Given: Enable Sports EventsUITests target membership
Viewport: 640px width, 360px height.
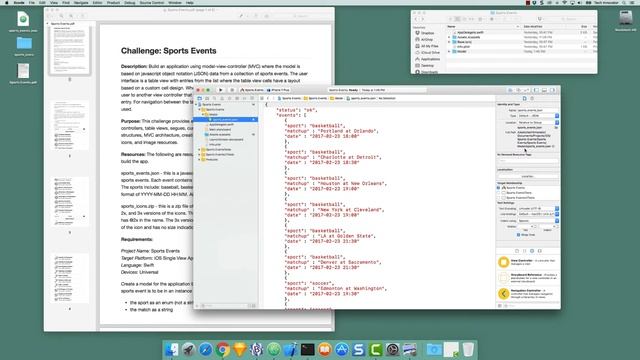Looking at the screenshot, I should click(x=498, y=198).
